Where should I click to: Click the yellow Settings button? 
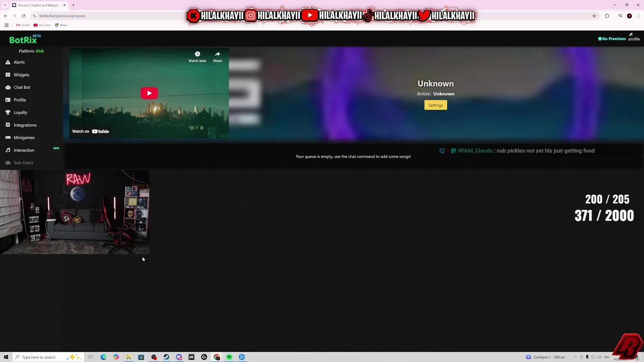click(435, 105)
